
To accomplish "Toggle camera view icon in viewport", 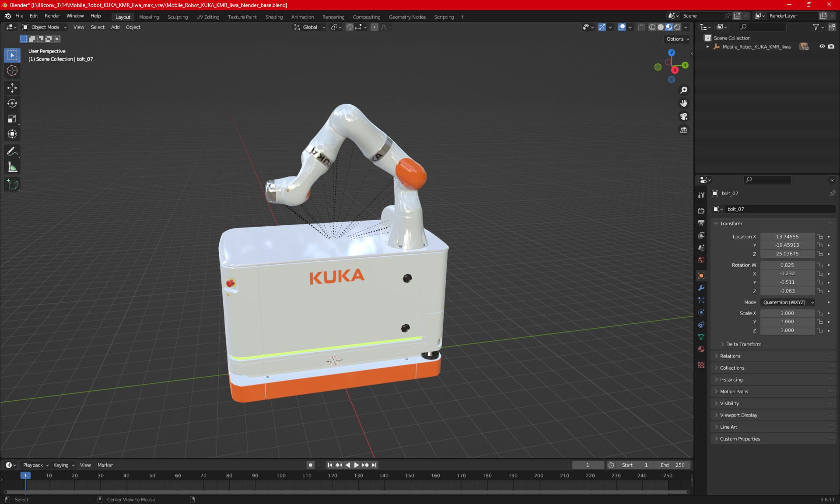I will tap(684, 116).
